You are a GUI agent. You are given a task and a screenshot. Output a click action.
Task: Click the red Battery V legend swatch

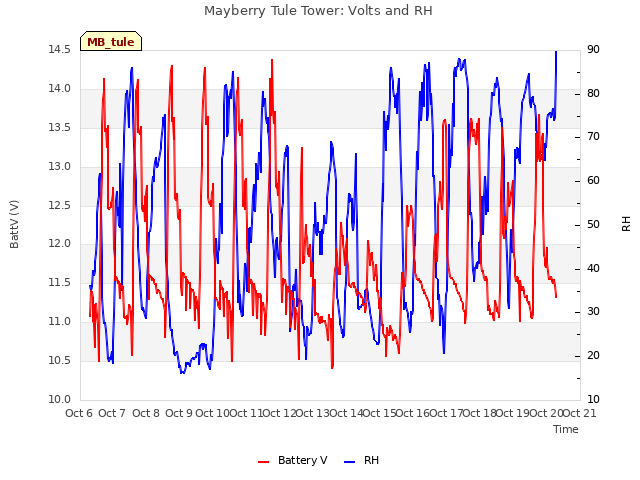(264, 462)
